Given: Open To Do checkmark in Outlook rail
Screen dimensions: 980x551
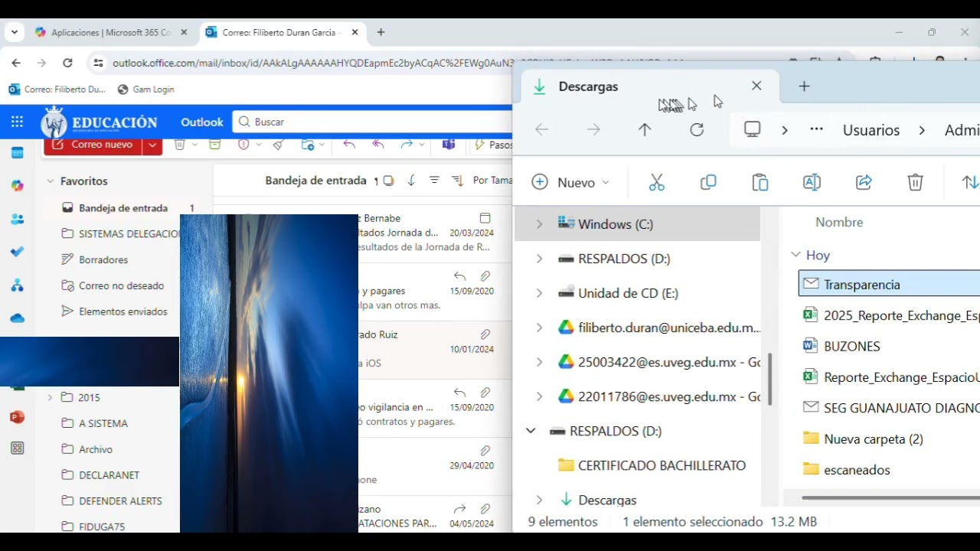Looking at the screenshot, I should coord(17,252).
